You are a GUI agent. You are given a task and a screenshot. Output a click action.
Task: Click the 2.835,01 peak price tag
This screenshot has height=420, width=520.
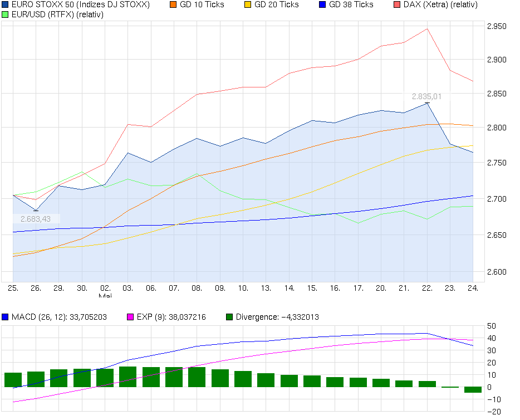coord(425,96)
